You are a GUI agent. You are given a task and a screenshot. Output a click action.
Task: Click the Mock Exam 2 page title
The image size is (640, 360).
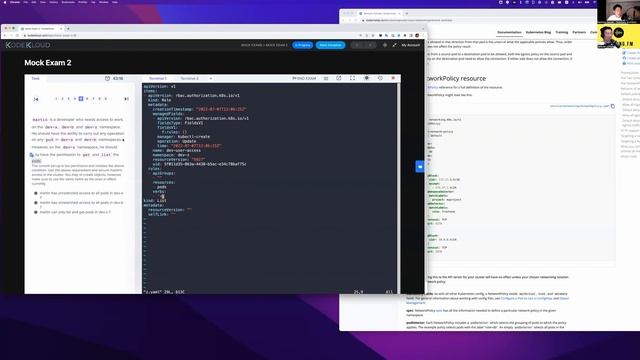[48, 63]
